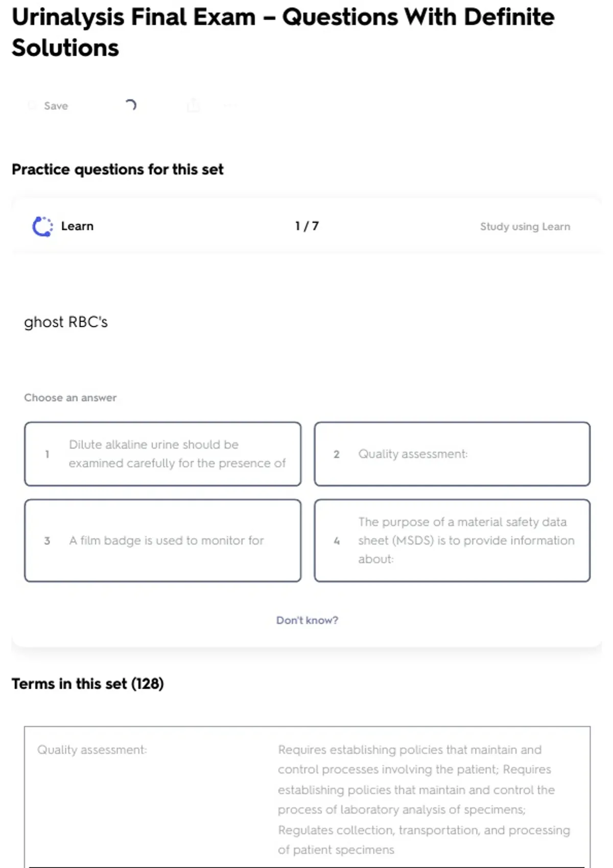Select answer 1 about dilute alkaline urine
This screenshot has height=868, width=613.
(162, 454)
